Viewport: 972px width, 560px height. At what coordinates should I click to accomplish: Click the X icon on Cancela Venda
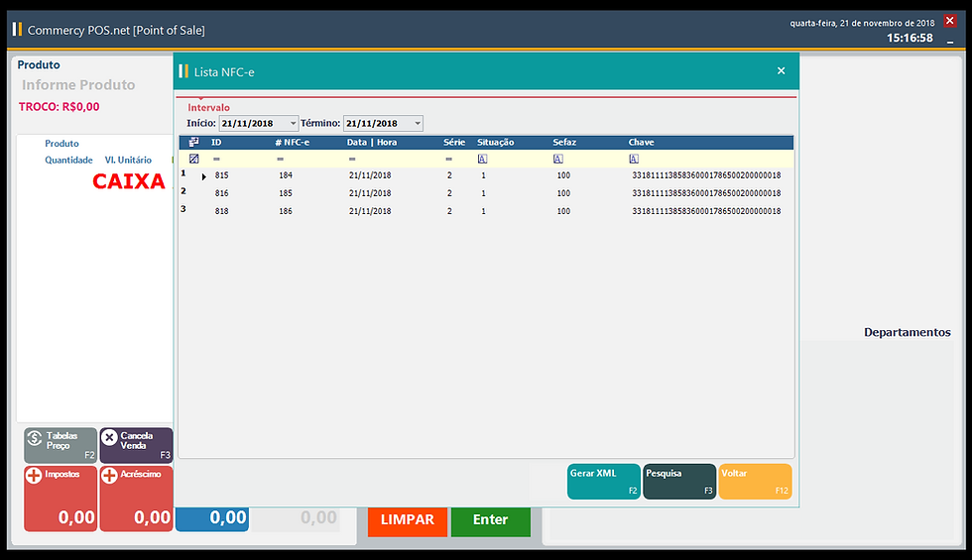pyautogui.click(x=109, y=438)
